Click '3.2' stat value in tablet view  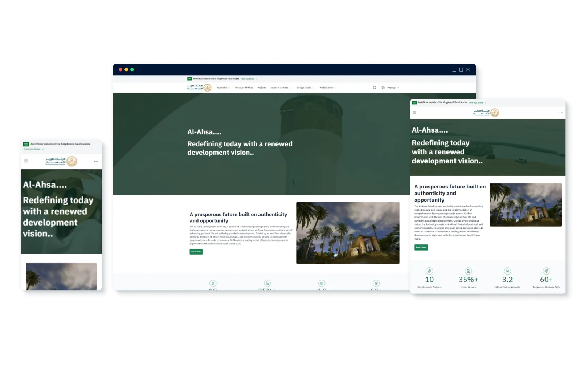point(507,280)
